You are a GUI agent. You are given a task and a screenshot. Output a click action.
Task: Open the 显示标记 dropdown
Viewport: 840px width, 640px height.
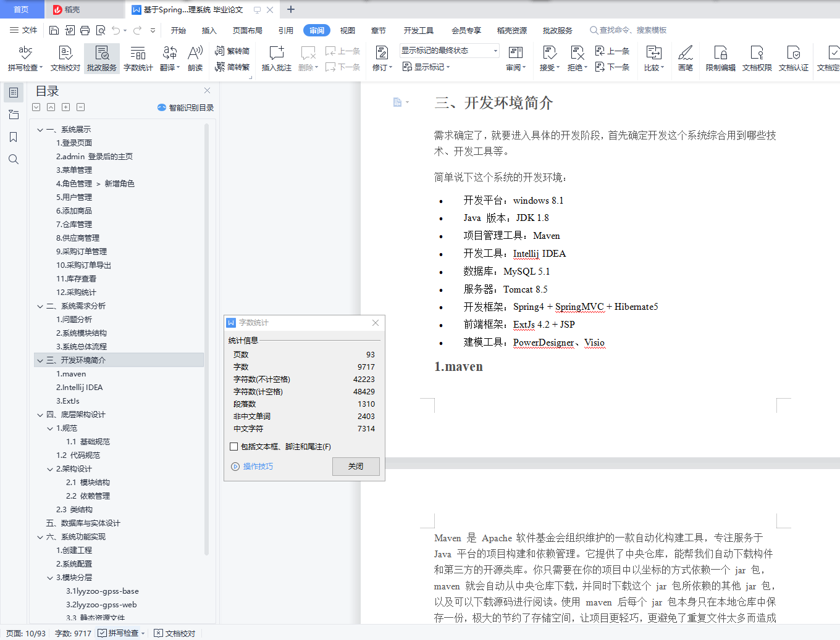[426, 67]
